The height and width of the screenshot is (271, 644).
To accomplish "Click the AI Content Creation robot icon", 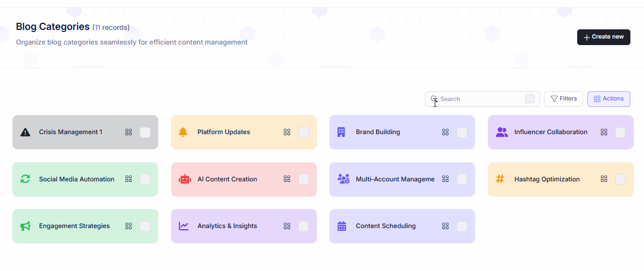I will pyautogui.click(x=184, y=179).
